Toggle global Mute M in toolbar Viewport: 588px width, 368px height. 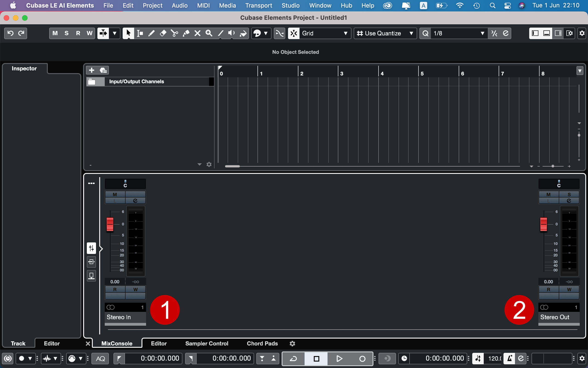tap(55, 33)
